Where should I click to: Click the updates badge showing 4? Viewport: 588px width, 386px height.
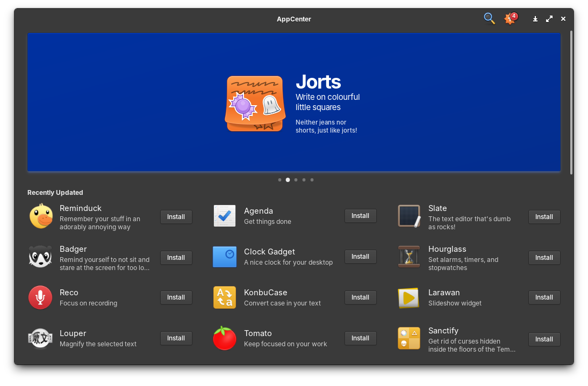click(x=510, y=18)
